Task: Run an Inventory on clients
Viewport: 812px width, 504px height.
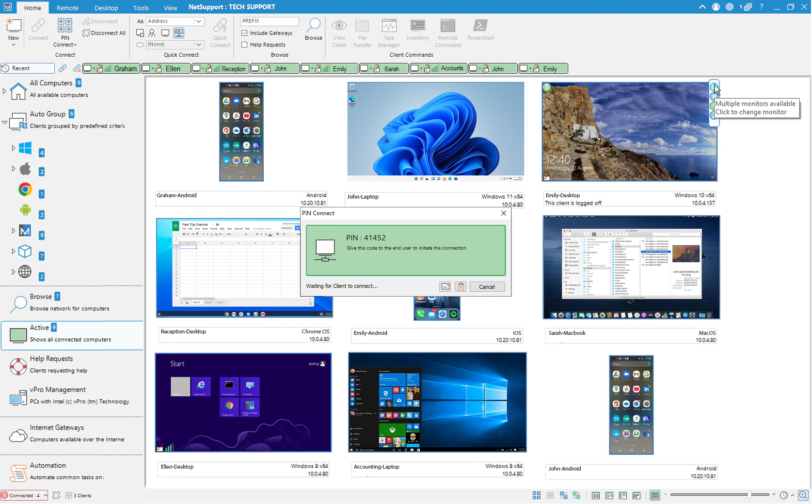Action: tap(417, 32)
